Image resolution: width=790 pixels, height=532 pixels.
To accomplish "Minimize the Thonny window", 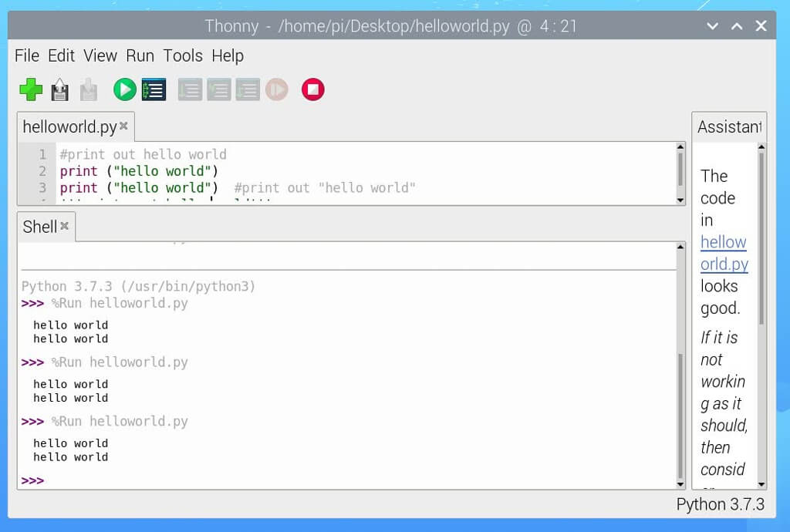I will click(x=712, y=25).
